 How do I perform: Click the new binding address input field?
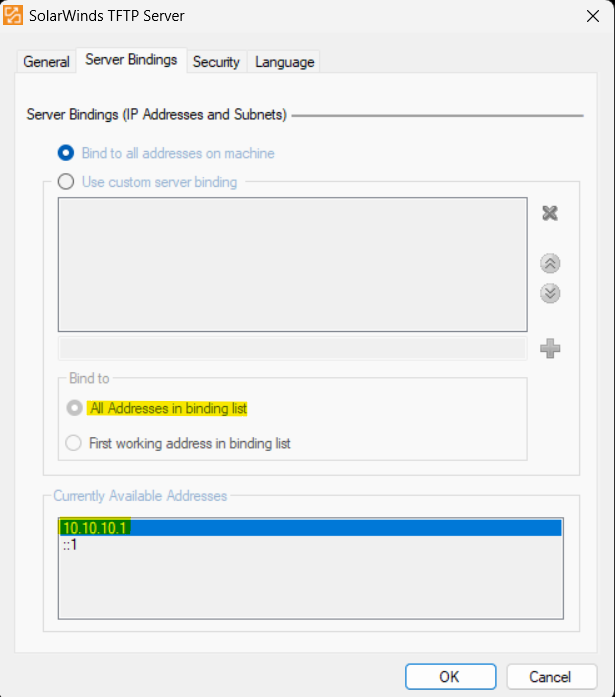click(x=292, y=349)
